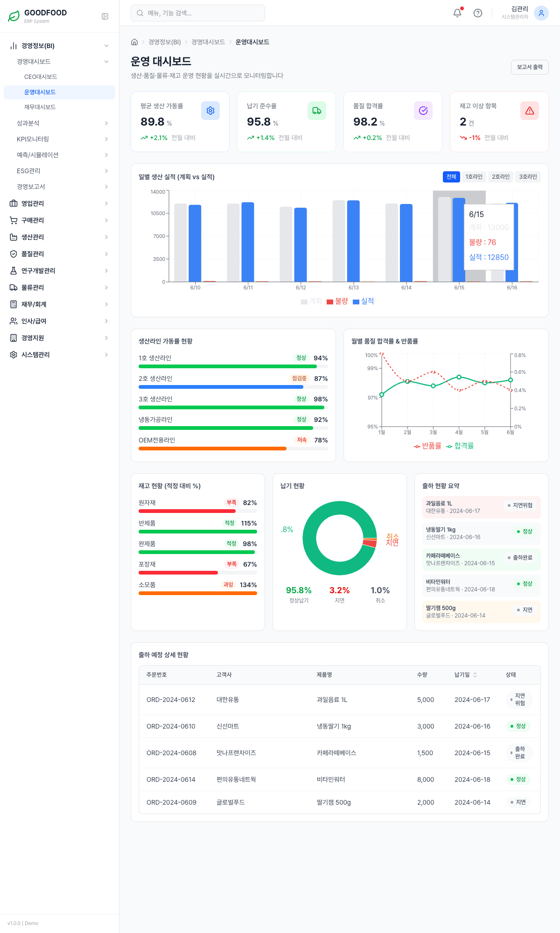Click the gear icon on production rate card
This screenshot has width=560, height=933.
pyautogui.click(x=210, y=111)
